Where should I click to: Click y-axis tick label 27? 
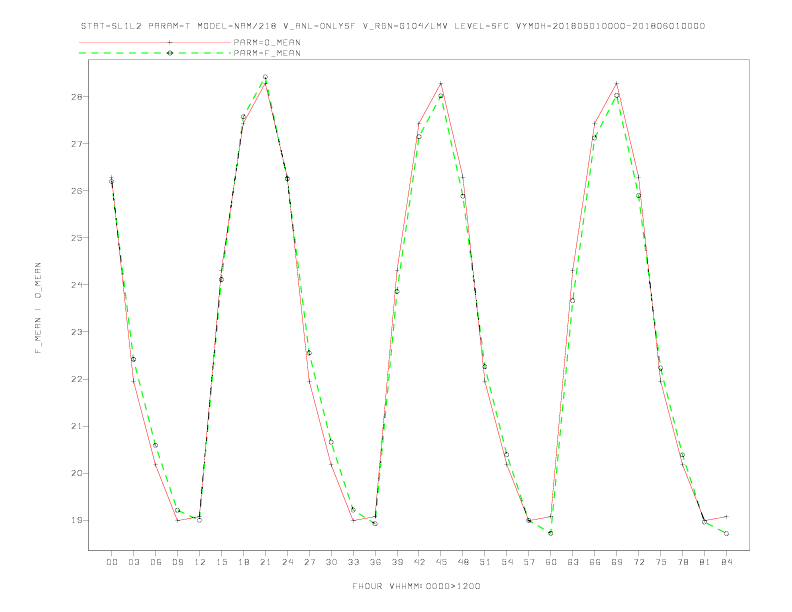click(x=77, y=143)
